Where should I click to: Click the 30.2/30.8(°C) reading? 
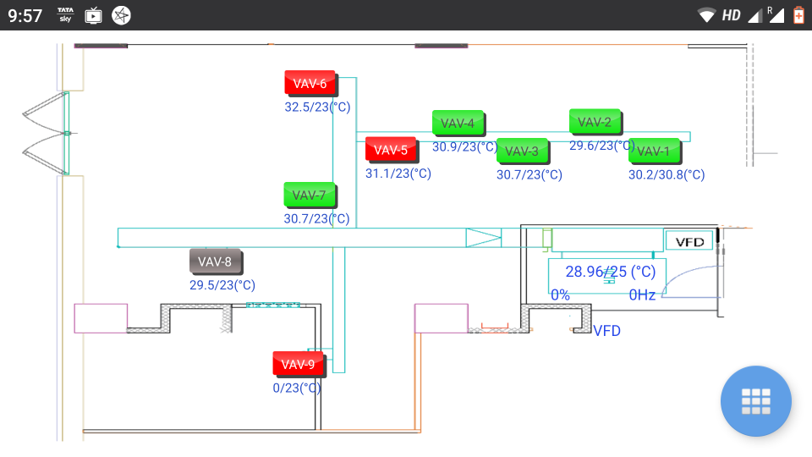point(666,175)
